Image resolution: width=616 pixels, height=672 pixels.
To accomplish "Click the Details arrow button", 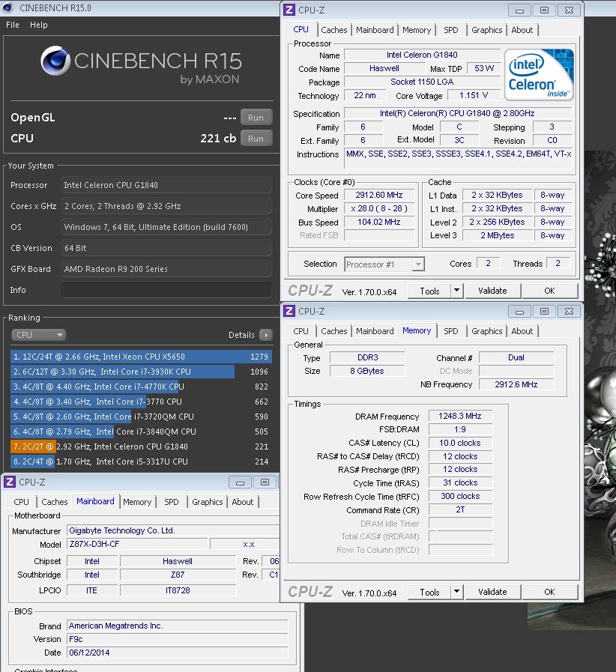I will tap(266, 335).
